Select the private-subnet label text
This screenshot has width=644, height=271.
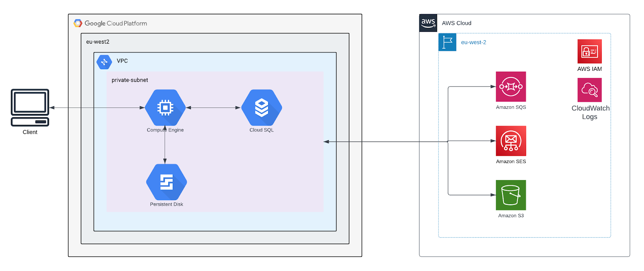130,80
